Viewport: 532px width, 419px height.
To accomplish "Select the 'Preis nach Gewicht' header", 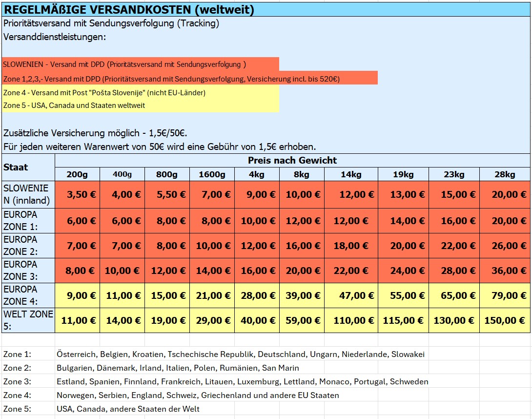I will (292, 160).
